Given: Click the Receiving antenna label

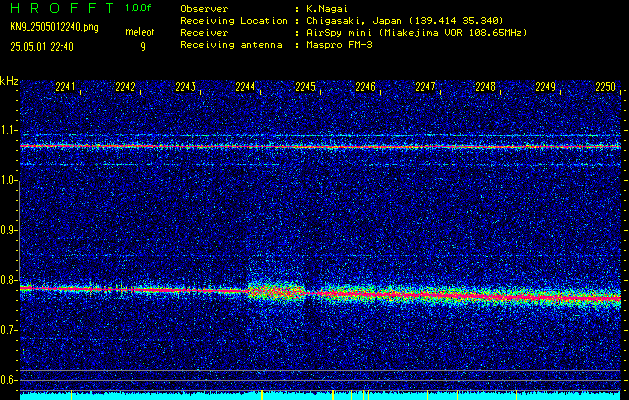Looking at the screenshot, I should (231, 45).
